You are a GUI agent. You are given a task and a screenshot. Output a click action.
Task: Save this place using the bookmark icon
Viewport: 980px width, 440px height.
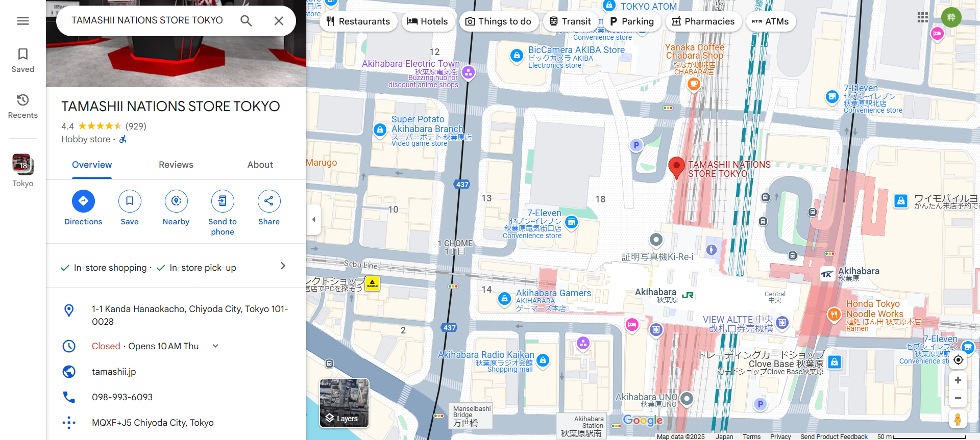pyautogui.click(x=130, y=201)
